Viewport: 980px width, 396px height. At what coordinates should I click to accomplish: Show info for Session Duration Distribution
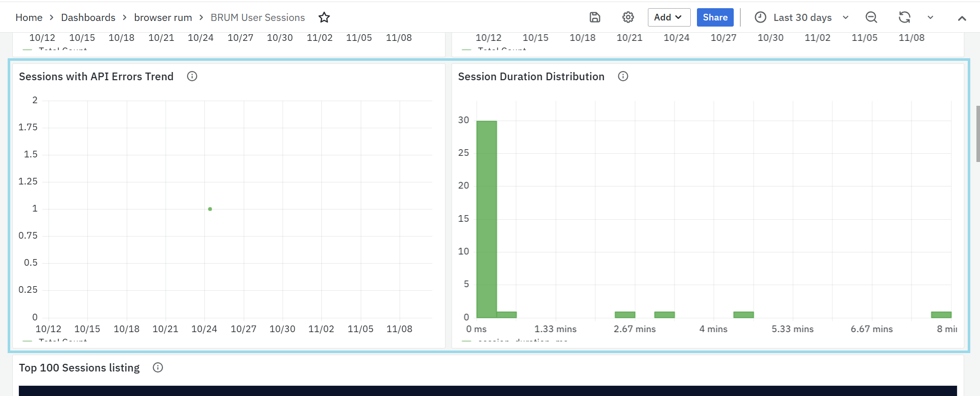(x=623, y=77)
